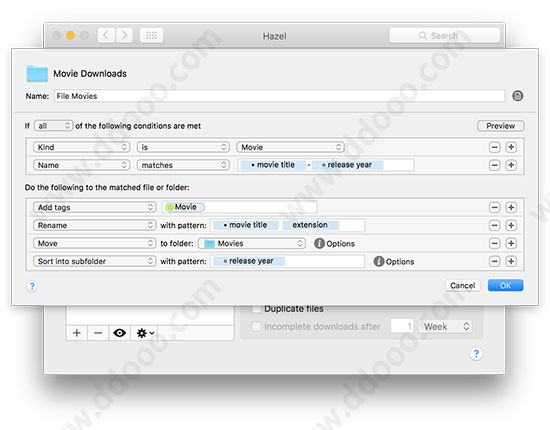Viewport: 550px width, 430px height.
Task: Show all preferences grid icon
Action: tap(152, 35)
